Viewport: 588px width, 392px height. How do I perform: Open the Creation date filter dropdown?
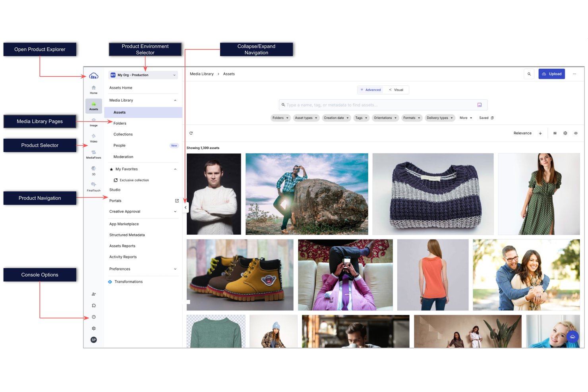tap(337, 118)
